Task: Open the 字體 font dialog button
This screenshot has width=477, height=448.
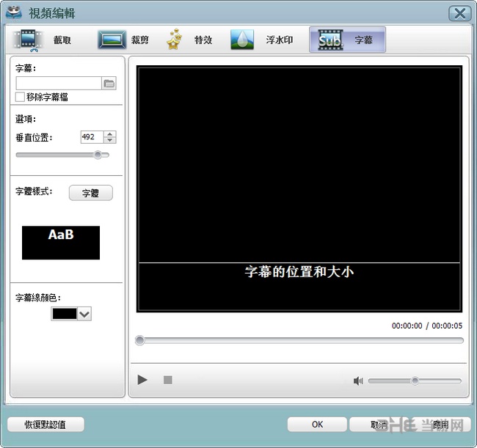Action: pos(91,193)
